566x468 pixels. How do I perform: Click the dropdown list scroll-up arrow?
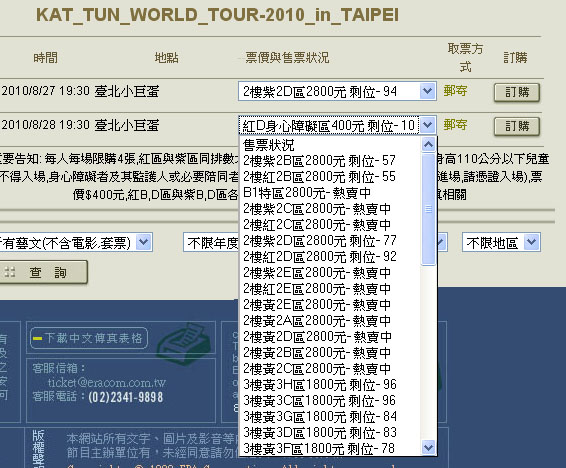[428, 145]
